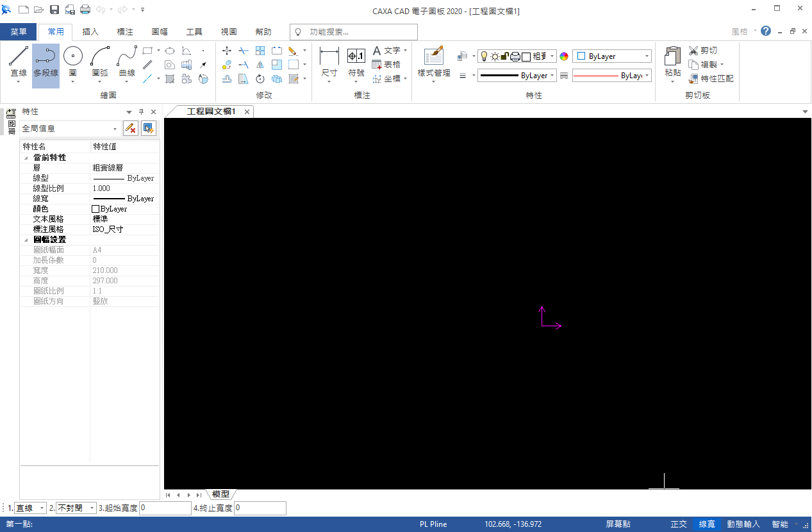Click the print icon in title bar

click(x=85, y=10)
